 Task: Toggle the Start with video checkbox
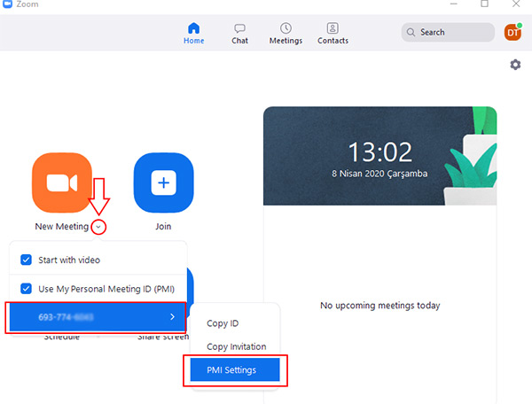click(x=26, y=260)
